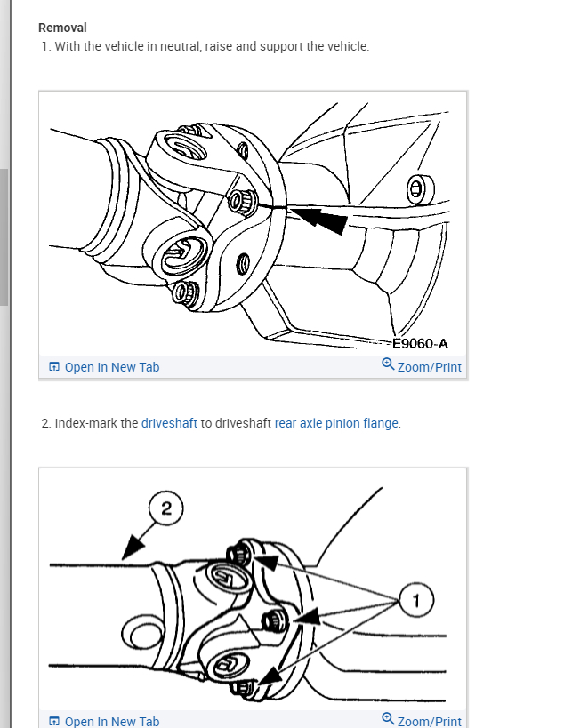Click the E9060-A figure label
This screenshot has height=728, width=588.
pyautogui.click(x=420, y=344)
